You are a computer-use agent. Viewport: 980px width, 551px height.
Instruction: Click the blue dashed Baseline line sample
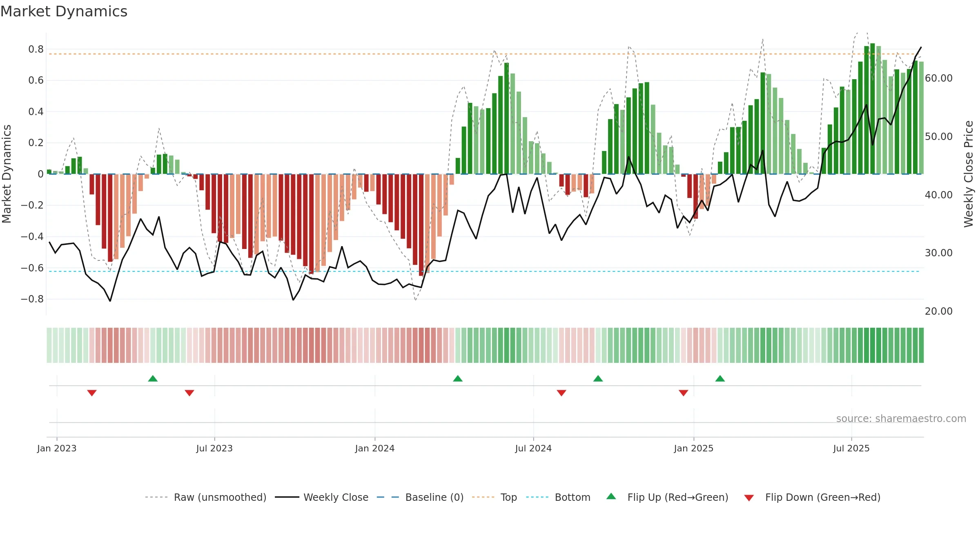388,497
